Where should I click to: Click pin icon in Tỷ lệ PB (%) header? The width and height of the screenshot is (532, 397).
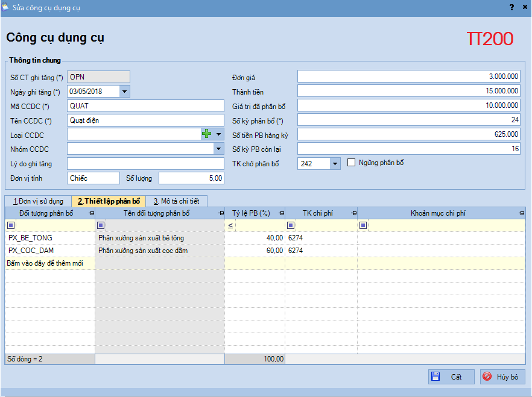281,213
